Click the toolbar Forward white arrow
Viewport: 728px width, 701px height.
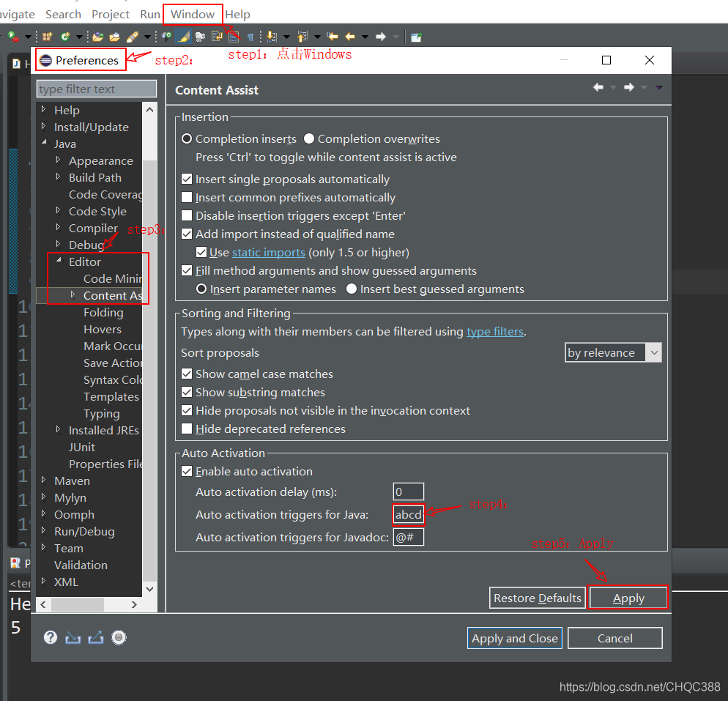(x=381, y=36)
